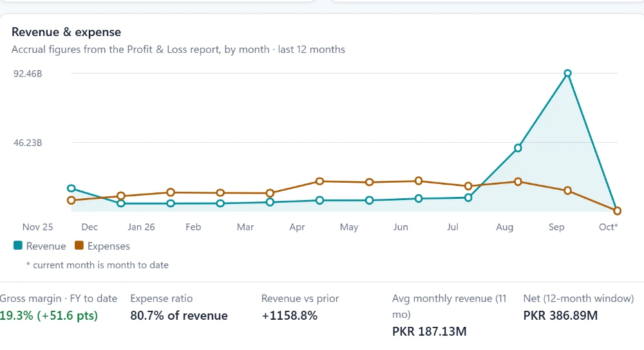Click the 'Jan 26' x-axis label
Image resolution: width=644 pixels, height=350 pixels.
pyautogui.click(x=141, y=227)
